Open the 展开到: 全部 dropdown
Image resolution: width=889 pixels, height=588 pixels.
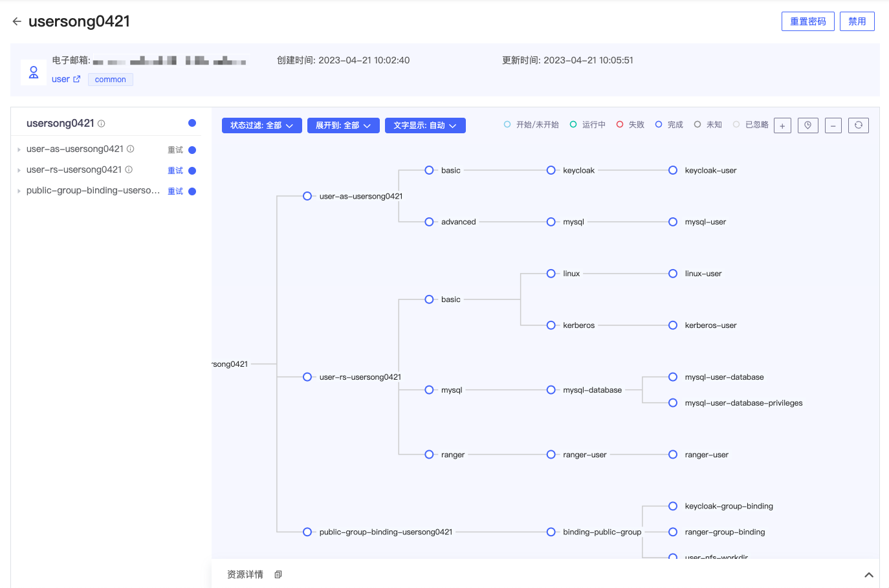[x=344, y=125]
